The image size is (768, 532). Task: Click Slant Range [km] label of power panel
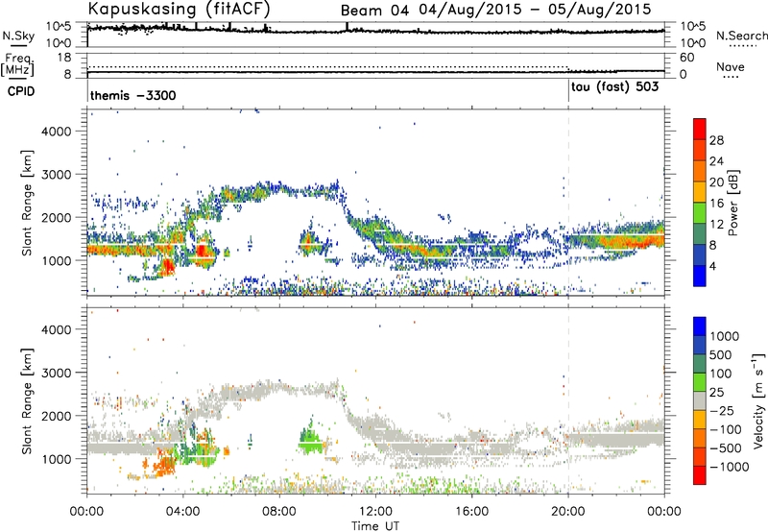[27, 203]
